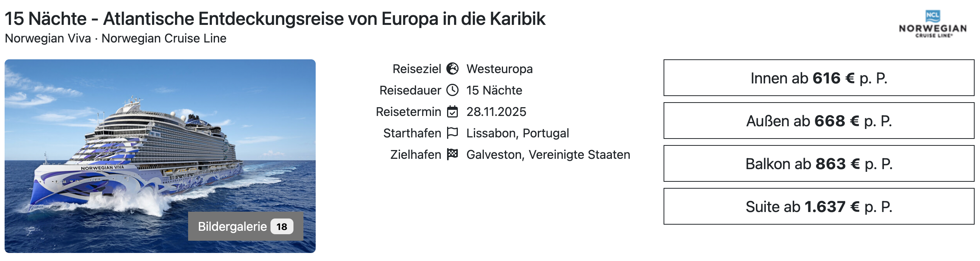
Task: Open the Bildergalerie photo gallery
Action: pyautogui.click(x=232, y=227)
